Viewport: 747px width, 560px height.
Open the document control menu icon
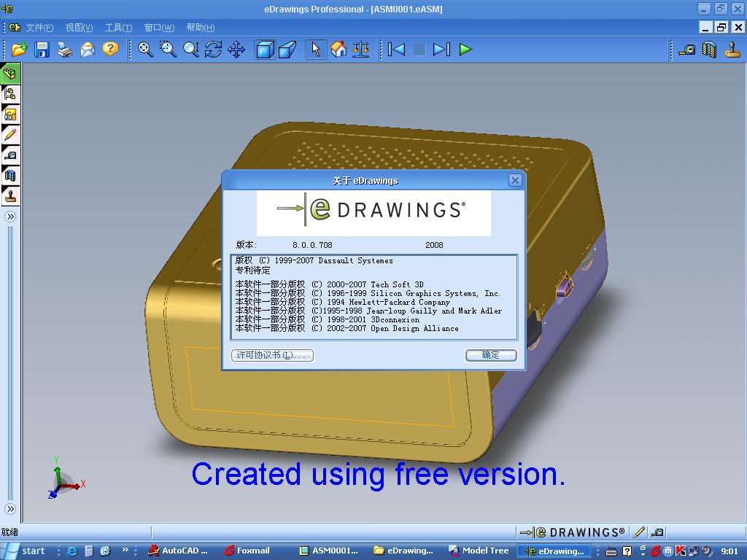point(15,28)
